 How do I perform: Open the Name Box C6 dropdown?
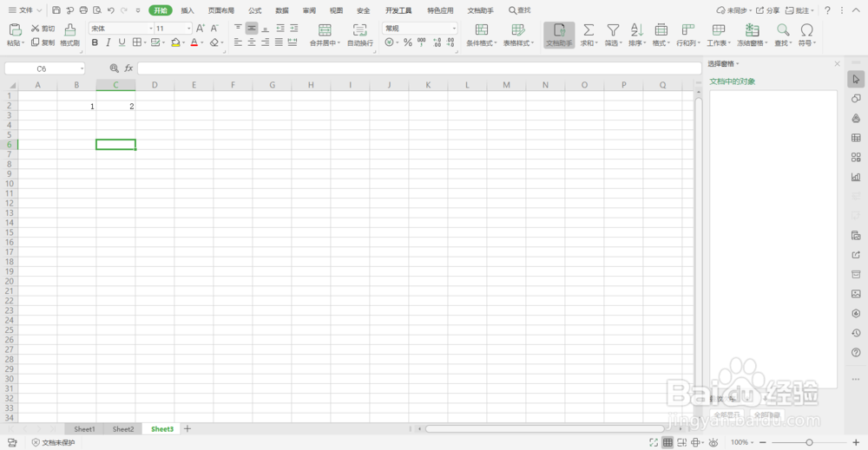pos(82,68)
